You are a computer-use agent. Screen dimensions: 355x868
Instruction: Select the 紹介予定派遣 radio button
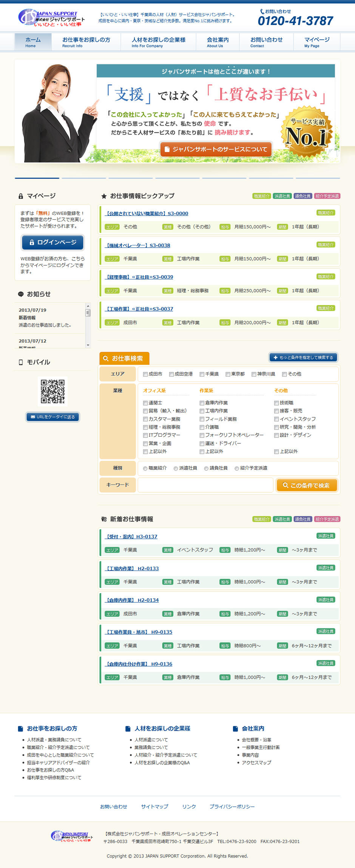pyautogui.click(x=237, y=468)
